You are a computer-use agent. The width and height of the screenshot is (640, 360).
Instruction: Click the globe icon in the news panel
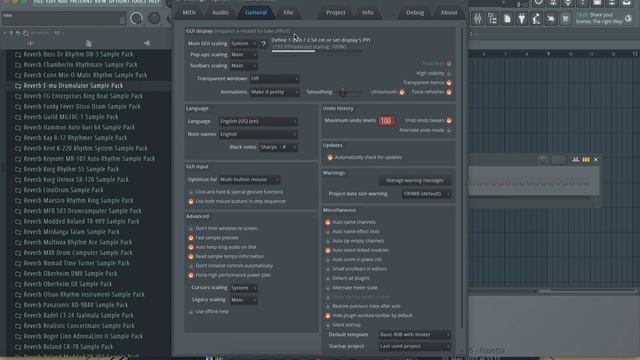pos(628,18)
